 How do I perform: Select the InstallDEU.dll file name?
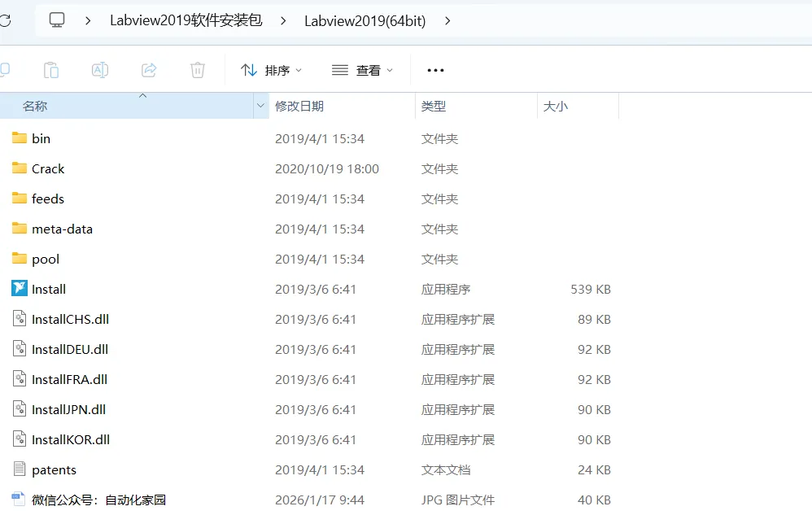click(70, 349)
